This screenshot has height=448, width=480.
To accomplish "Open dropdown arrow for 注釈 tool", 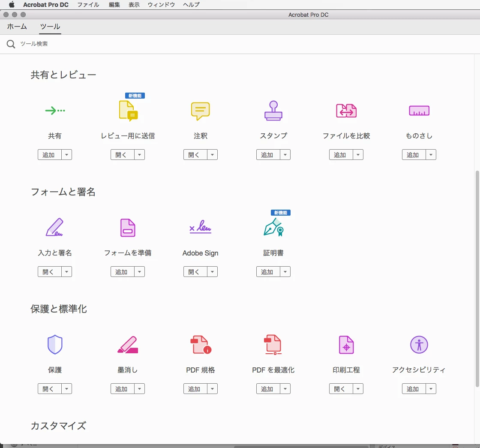I will coord(213,155).
